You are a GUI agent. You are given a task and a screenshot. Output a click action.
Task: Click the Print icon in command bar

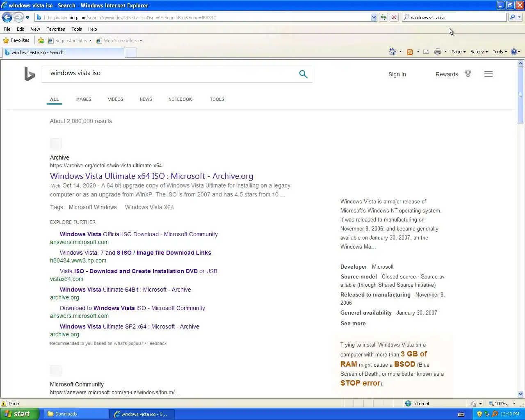point(438,52)
